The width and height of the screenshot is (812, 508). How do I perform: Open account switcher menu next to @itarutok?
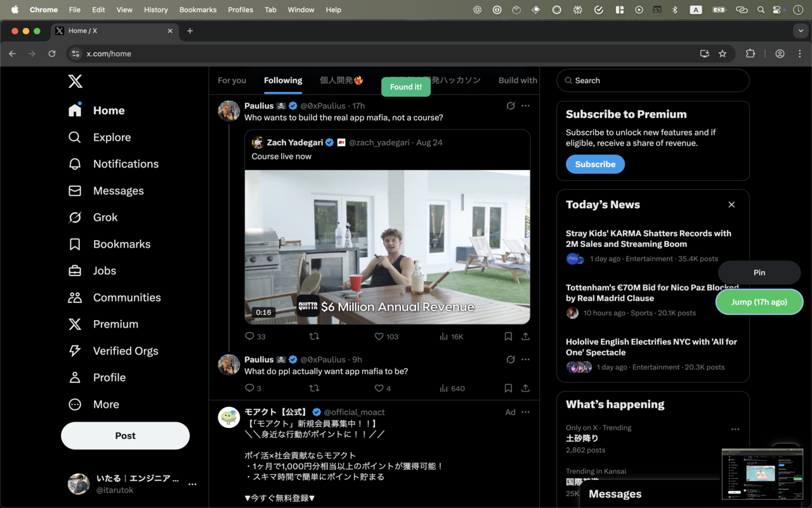(x=192, y=484)
